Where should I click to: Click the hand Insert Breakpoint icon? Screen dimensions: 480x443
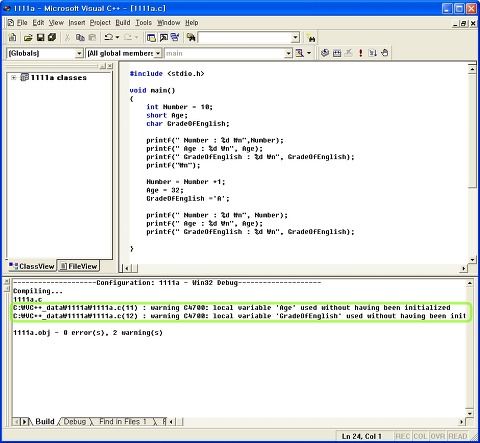pyautogui.click(x=385, y=53)
